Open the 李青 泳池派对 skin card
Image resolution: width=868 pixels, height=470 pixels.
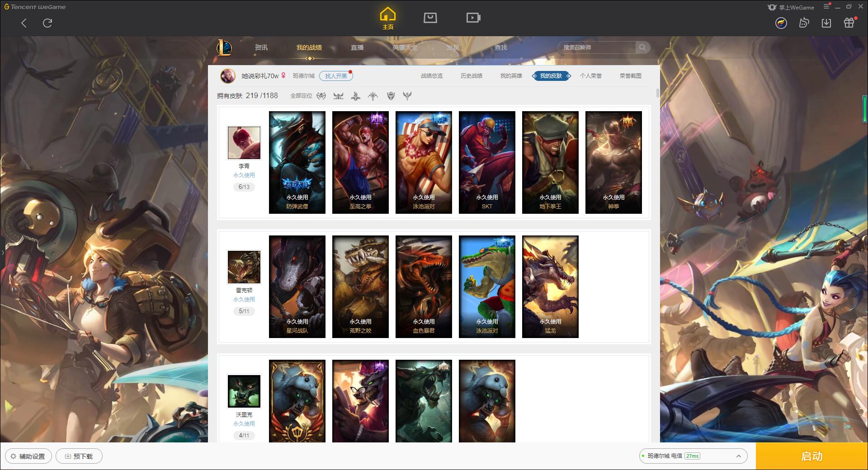(x=424, y=162)
